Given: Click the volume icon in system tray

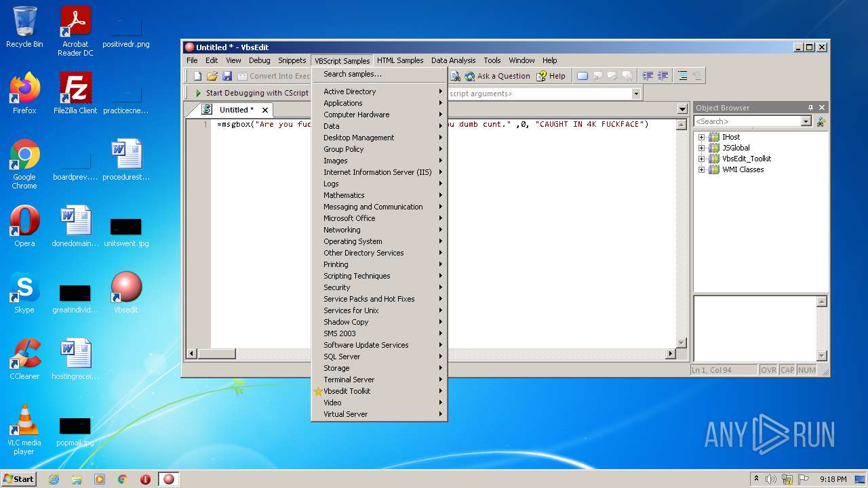Looking at the screenshot, I should pyautogui.click(x=771, y=479).
